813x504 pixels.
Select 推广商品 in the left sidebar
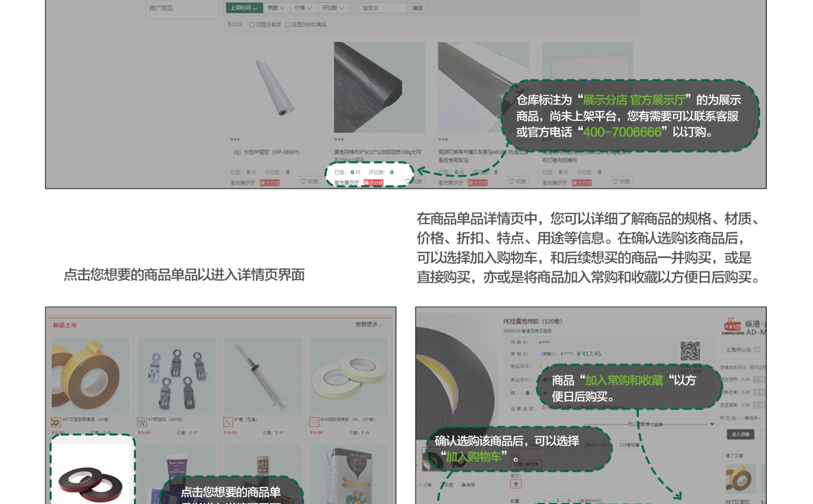tap(161, 8)
